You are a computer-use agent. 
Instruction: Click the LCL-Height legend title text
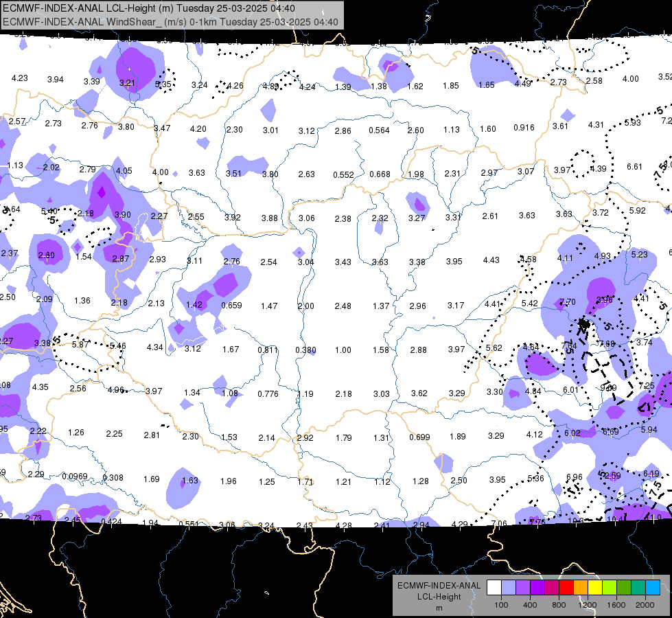point(439,597)
